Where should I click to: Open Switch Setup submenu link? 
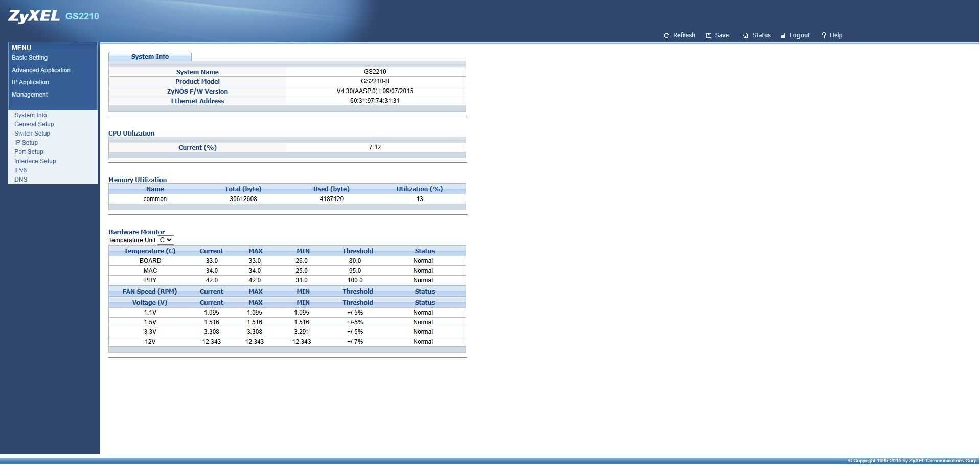[32, 134]
